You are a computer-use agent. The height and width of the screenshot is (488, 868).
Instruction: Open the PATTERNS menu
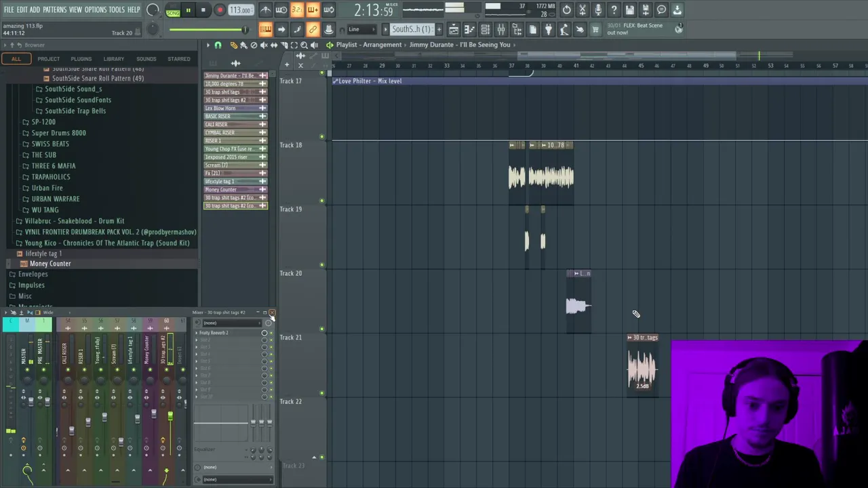[x=54, y=9]
